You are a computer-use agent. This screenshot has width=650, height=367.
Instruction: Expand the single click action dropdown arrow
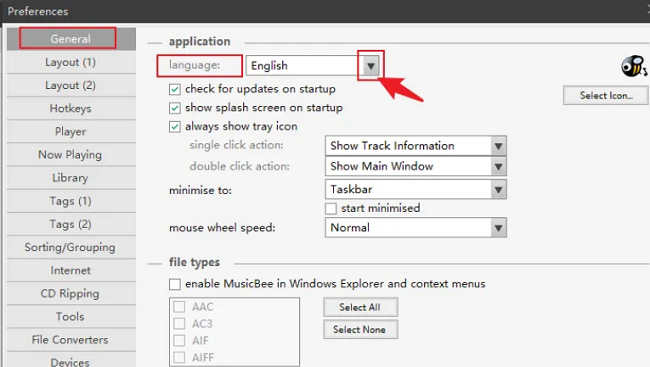[x=499, y=146]
